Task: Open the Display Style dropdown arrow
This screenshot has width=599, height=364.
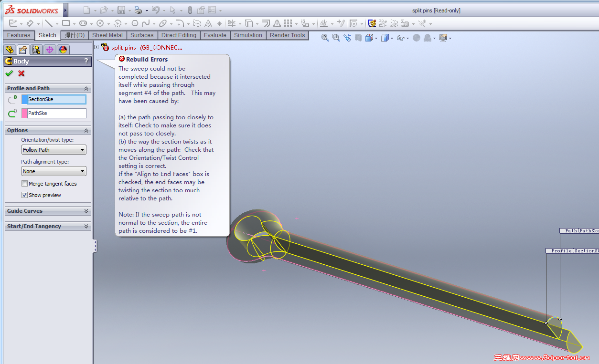Action: point(392,38)
